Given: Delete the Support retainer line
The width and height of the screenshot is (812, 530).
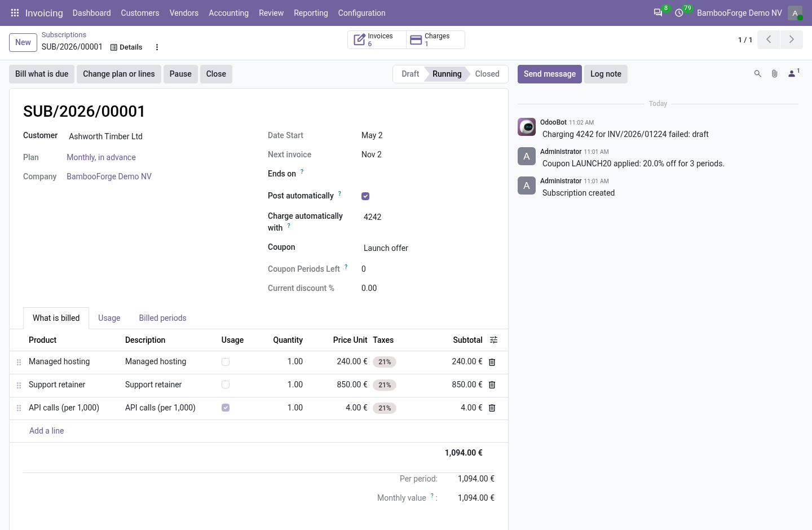Looking at the screenshot, I should pyautogui.click(x=492, y=385).
